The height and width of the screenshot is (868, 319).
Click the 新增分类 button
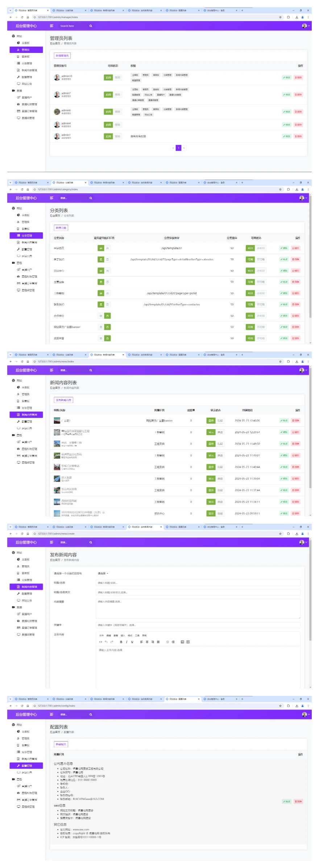click(61, 228)
